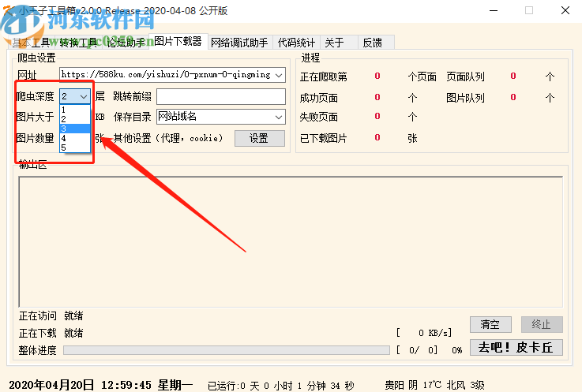The width and height of the screenshot is (582, 392).
Task: Click the 清空 button
Action: (490, 324)
